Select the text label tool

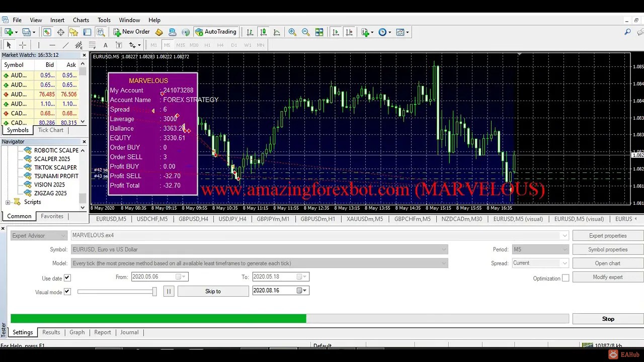(119, 45)
